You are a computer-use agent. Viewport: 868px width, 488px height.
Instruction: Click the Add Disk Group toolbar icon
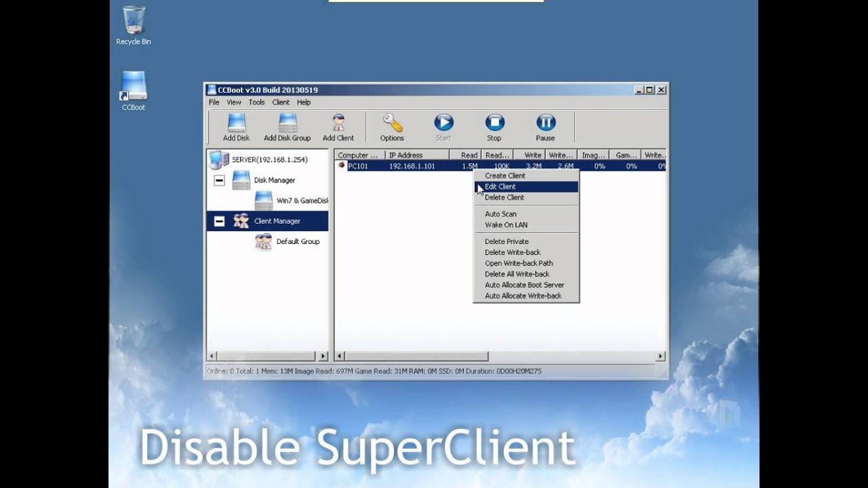coord(287,127)
